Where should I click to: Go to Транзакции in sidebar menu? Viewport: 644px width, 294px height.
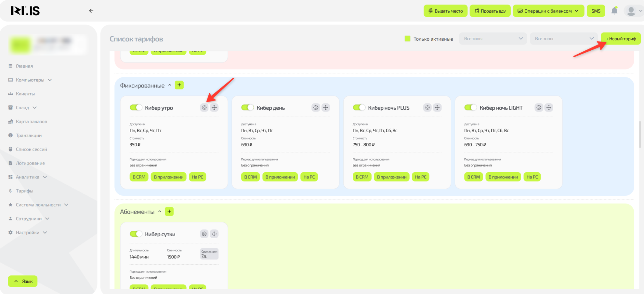29,135
